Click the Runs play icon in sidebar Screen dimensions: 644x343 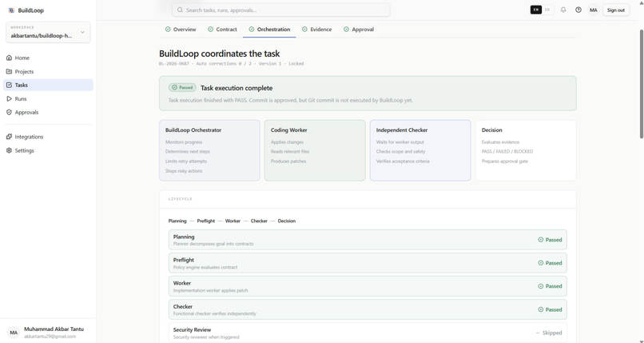point(9,98)
